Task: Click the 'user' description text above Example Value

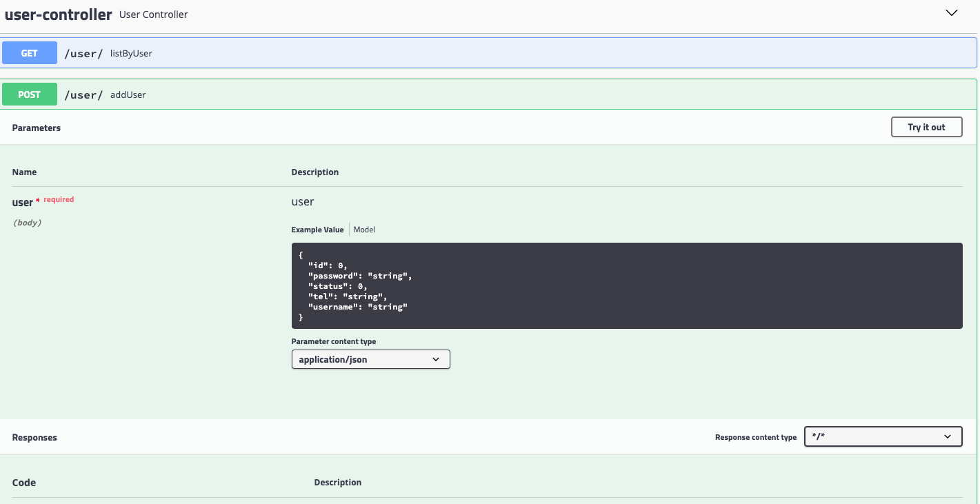Action: pyautogui.click(x=303, y=201)
